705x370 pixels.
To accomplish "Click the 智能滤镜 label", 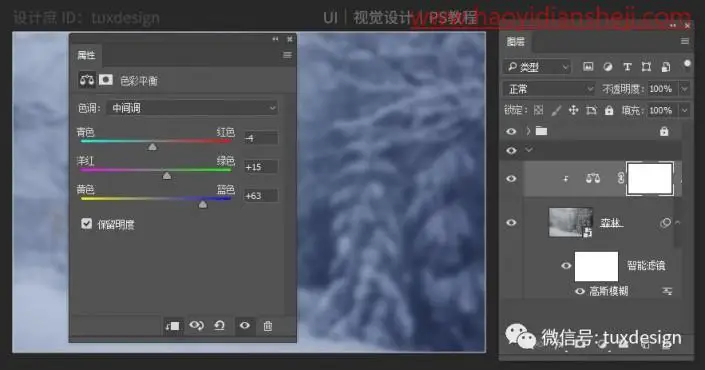I will coord(646,266).
